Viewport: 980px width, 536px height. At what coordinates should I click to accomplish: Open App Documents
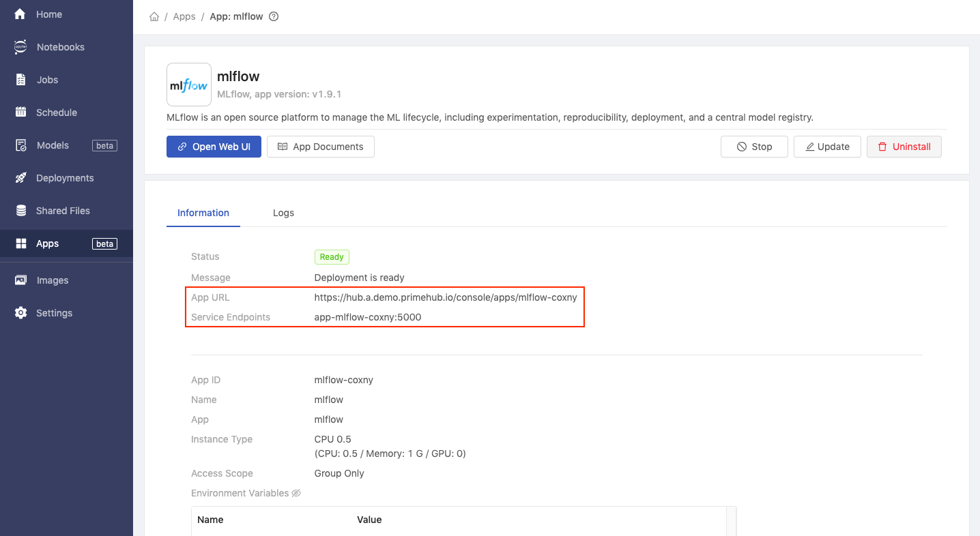coord(321,147)
